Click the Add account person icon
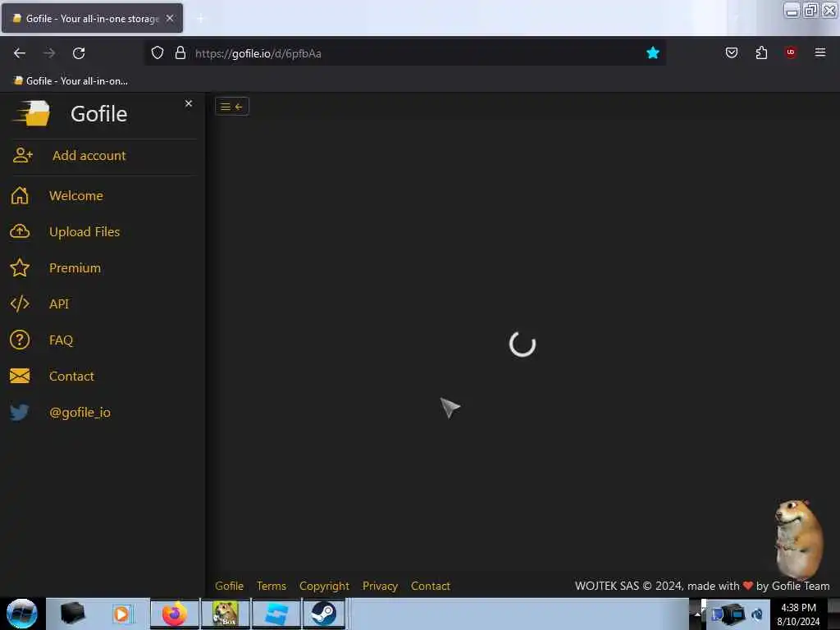 coord(22,155)
